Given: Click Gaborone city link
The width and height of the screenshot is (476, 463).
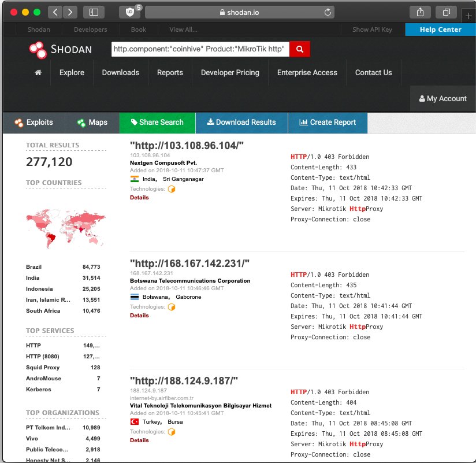Looking at the screenshot, I should click(x=188, y=297).
